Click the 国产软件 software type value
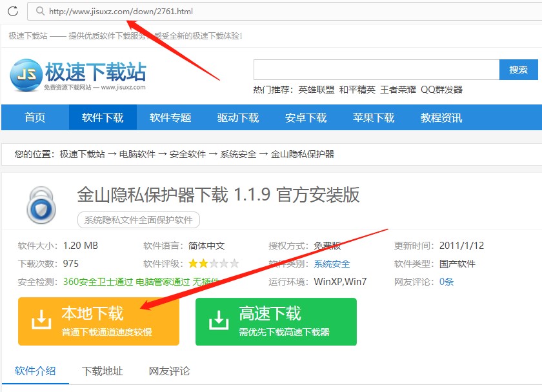 pyautogui.click(x=457, y=264)
